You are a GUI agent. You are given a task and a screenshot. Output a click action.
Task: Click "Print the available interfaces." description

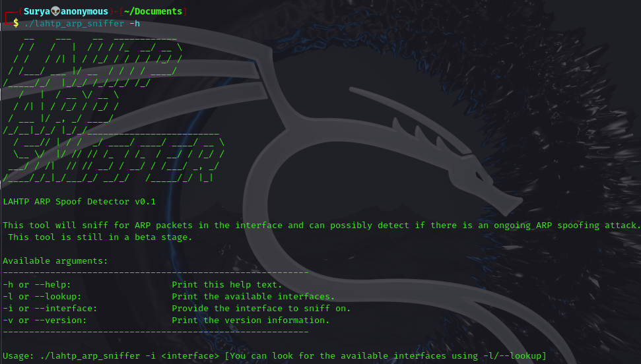point(253,296)
